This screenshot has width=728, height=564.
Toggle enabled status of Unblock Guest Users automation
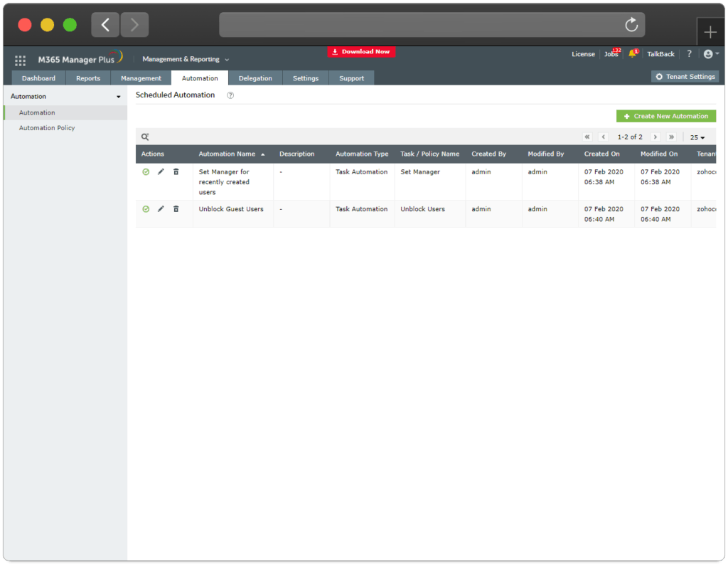click(146, 209)
